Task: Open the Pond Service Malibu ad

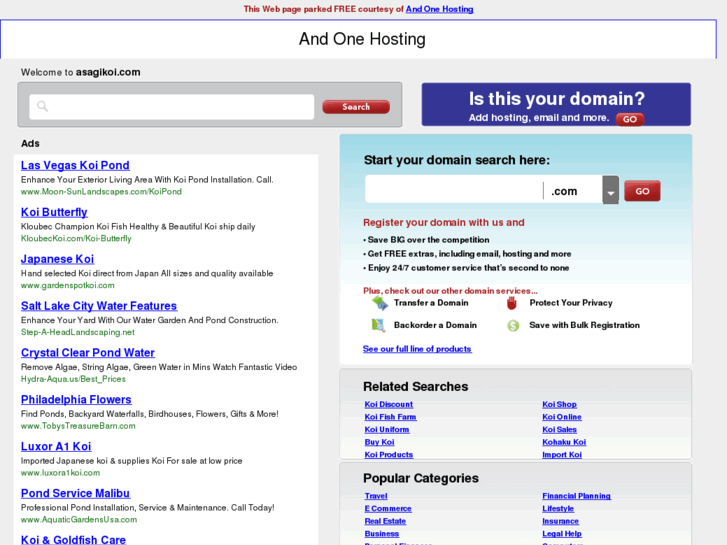Action: (x=75, y=493)
